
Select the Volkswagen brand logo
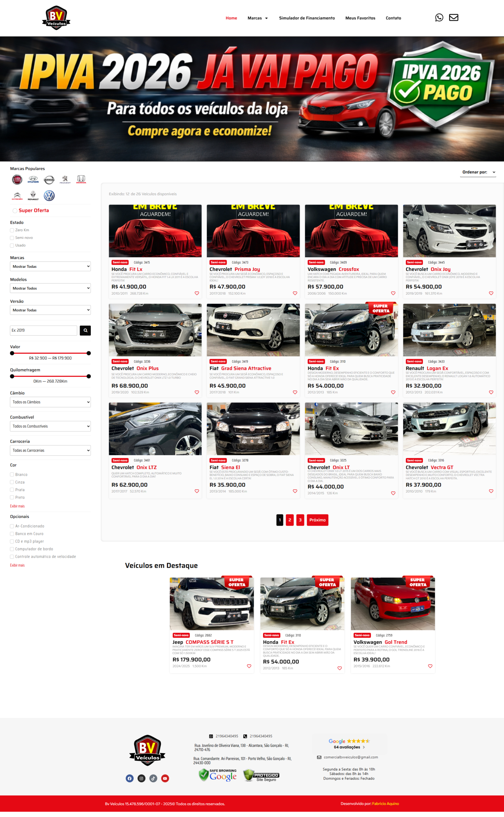click(49, 196)
